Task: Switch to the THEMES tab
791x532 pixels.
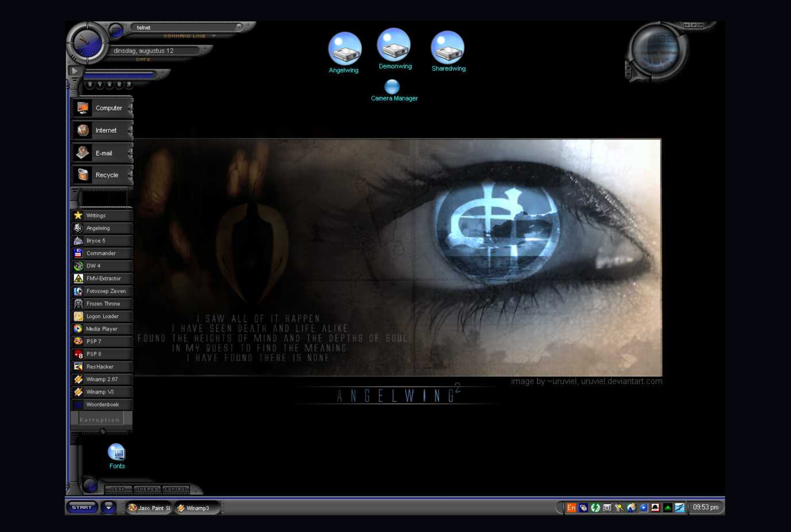Action: [x=147, y=489]
